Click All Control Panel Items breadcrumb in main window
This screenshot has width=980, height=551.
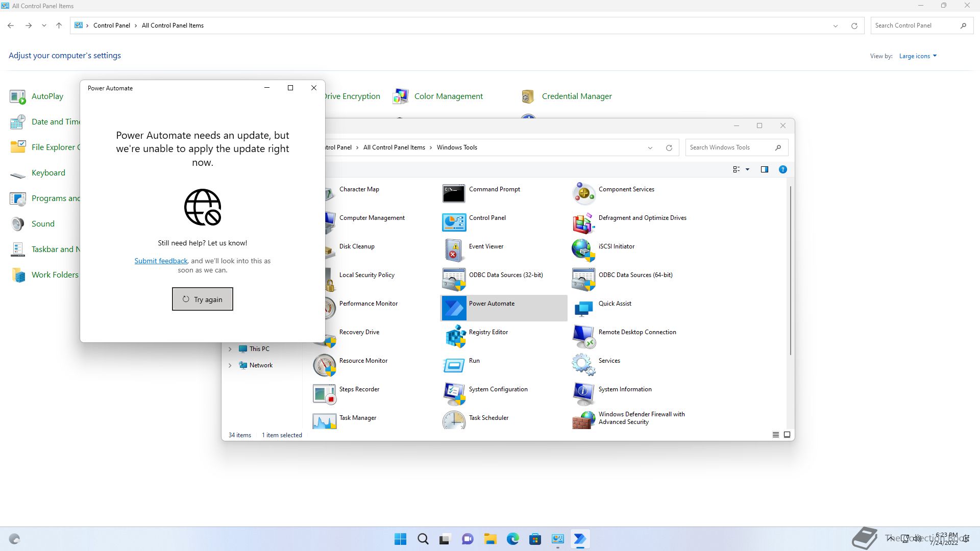pyautogui.click(x=173, y=26)
